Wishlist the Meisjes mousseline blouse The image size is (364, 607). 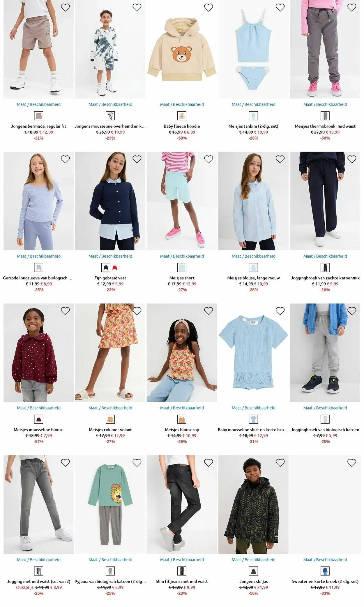point(65,311)
